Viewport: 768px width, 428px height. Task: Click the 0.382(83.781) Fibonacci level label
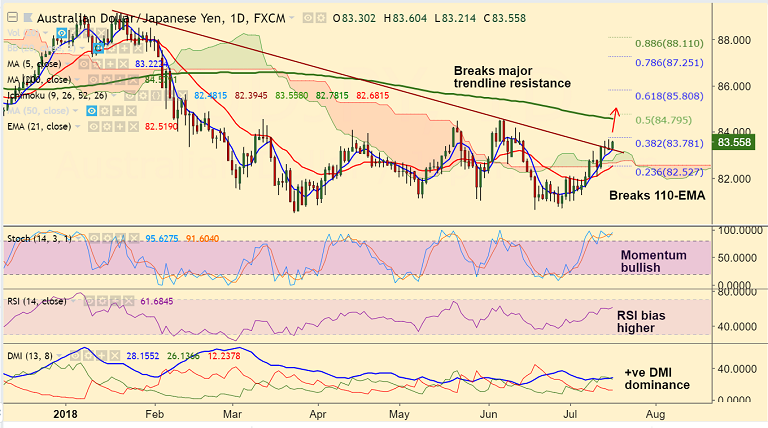pos(669,143)
